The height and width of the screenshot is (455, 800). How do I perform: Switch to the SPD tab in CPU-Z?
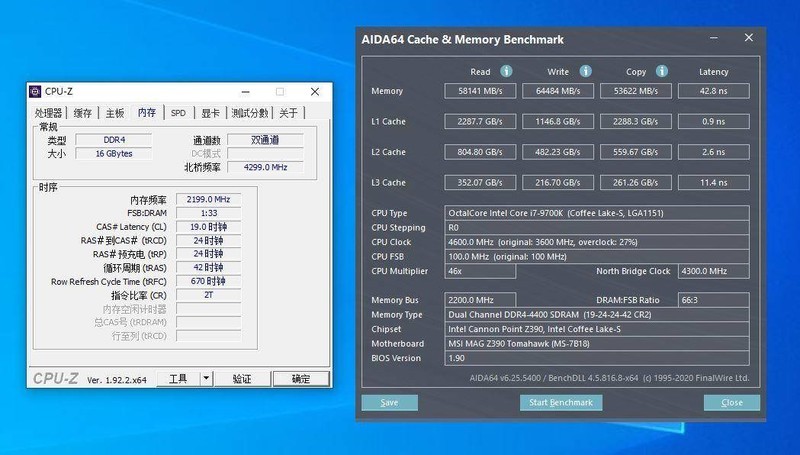click(x=178, y=113)
